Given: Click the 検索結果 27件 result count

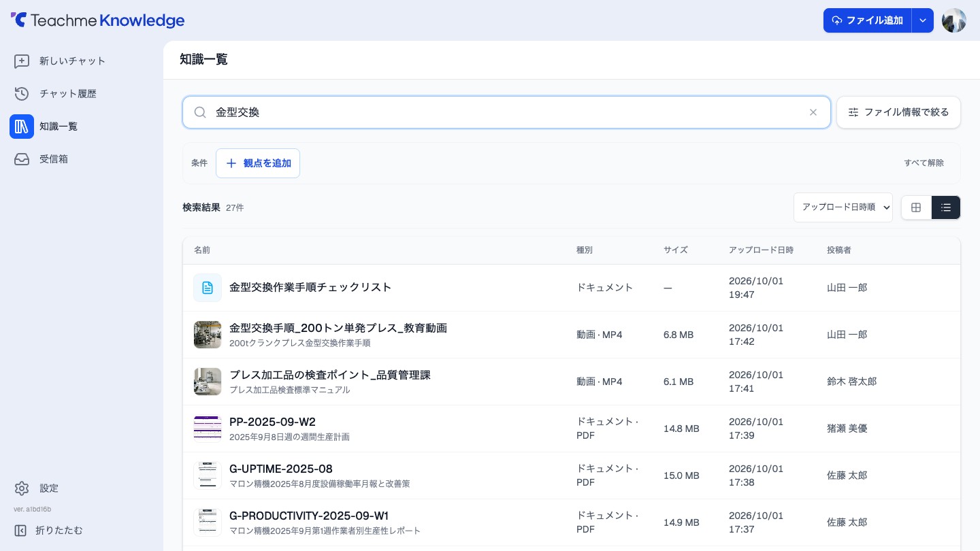Looking at the screenshot, I should 213,207.
